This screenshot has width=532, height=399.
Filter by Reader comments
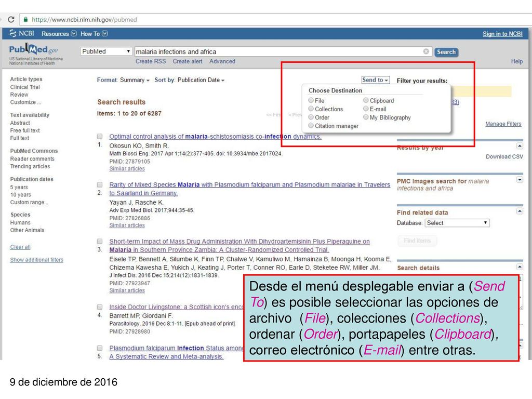[x=32, y=159]
